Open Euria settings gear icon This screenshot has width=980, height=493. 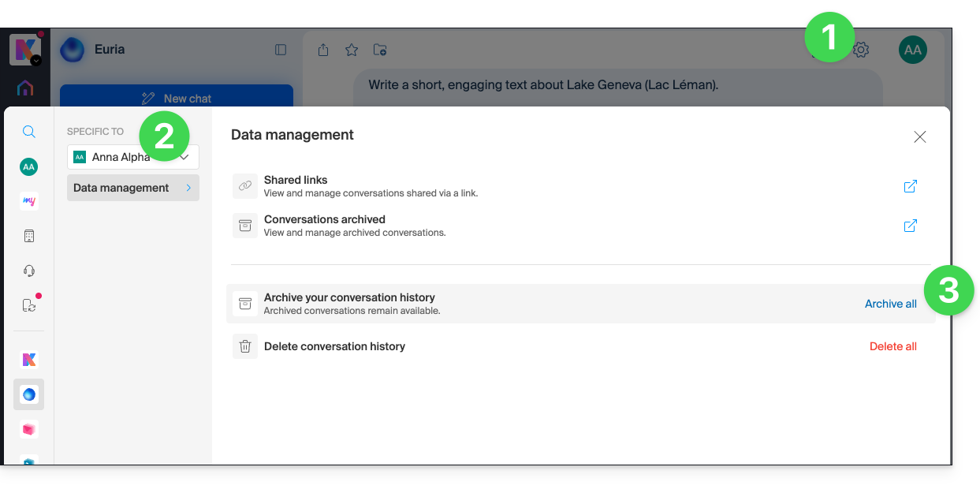[861, 50]
